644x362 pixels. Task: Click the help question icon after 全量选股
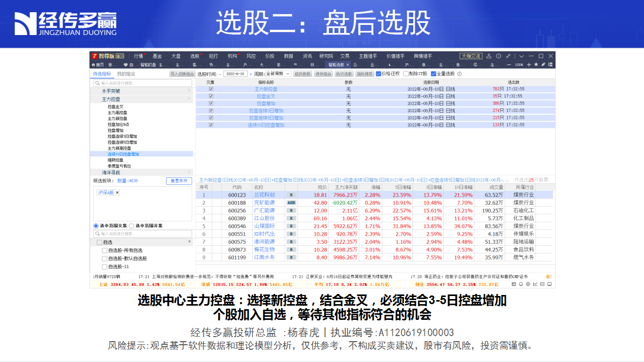pyautogui.click(x=459, y=74)
